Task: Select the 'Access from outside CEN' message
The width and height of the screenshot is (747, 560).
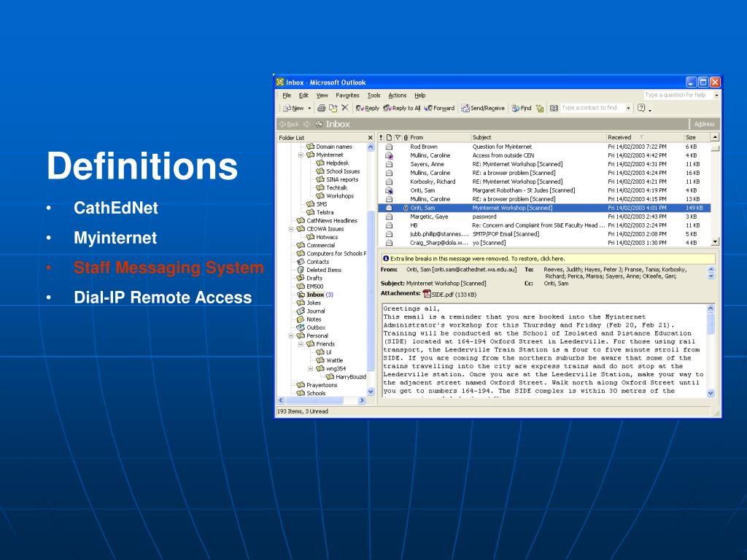Action: point(544,155)
